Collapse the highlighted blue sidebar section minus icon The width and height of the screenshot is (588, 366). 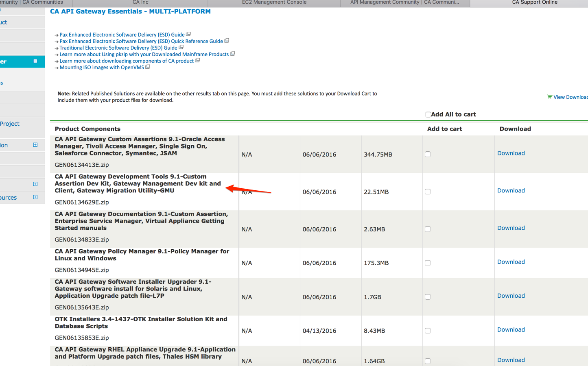[x=35, y=61]
